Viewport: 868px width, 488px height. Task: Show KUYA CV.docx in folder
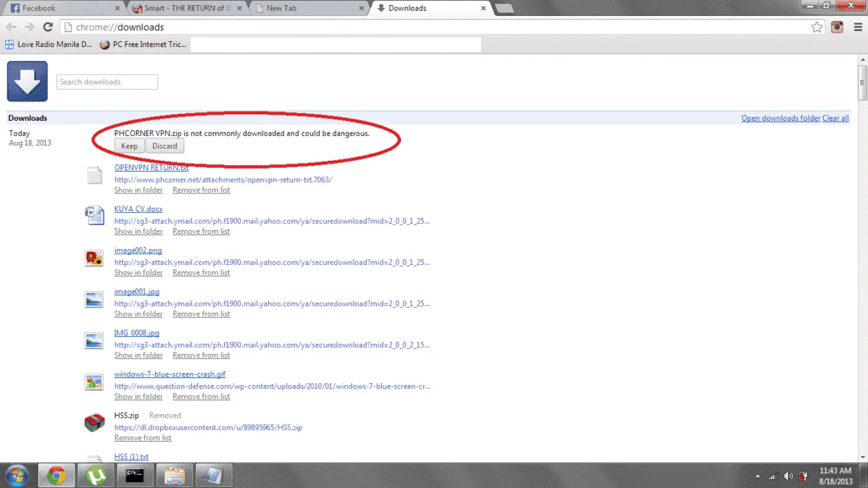click(x=138, y=231)
